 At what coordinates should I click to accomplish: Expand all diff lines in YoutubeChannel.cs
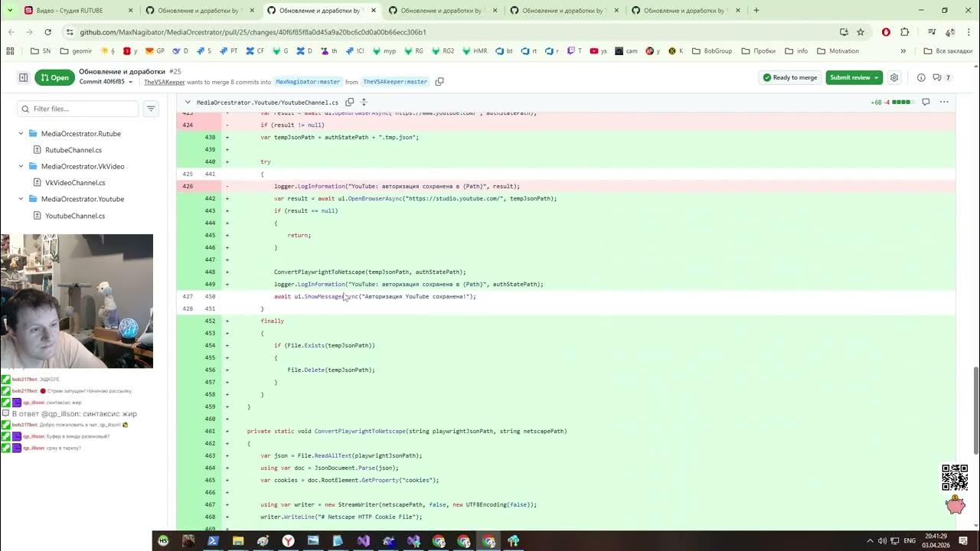(364, 102)
